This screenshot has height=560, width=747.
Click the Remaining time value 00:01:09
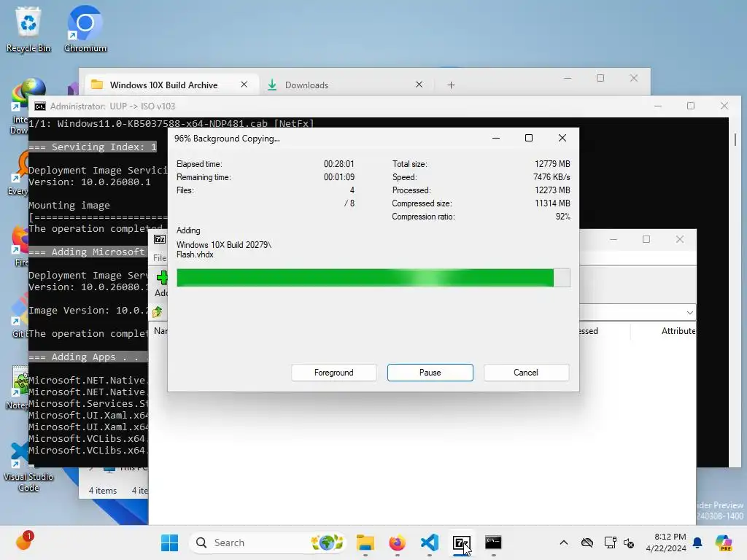339,177
